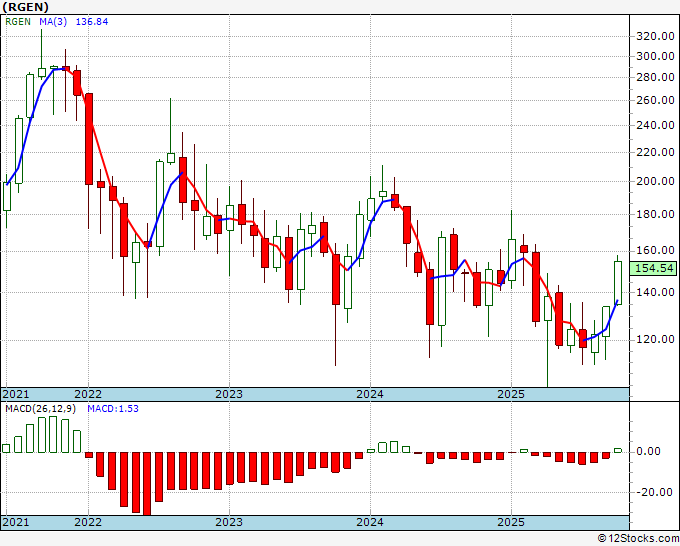680x546 pixels.
Task: Click the MACD:1.53 value label
Action: pos(113,409)
